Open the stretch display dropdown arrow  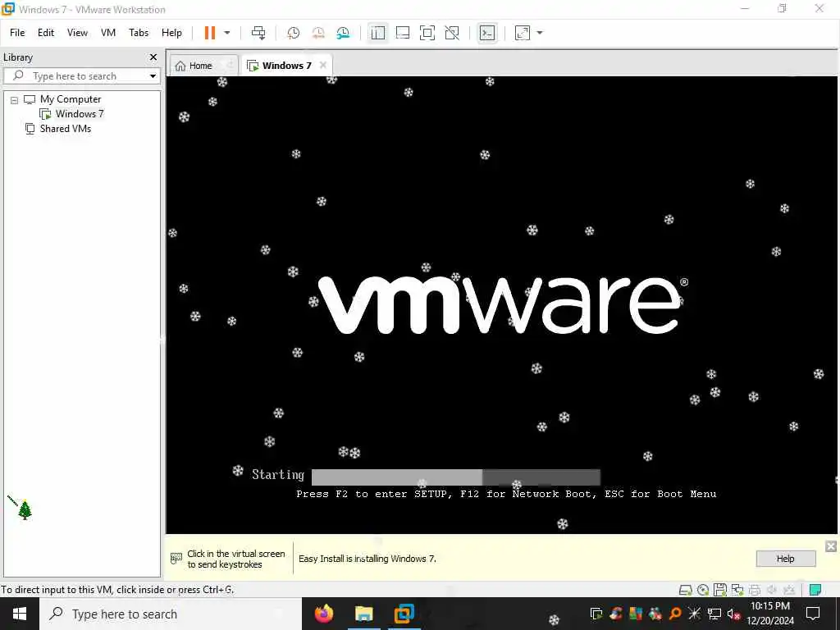click(x=540, y=33)
